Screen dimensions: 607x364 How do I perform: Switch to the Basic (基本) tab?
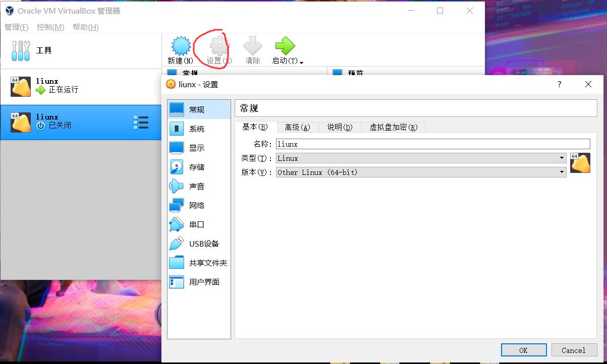click(256, 127)
